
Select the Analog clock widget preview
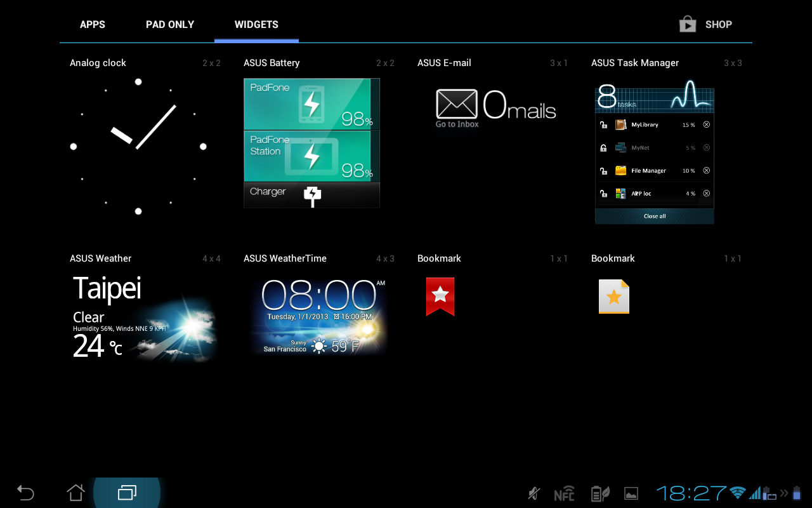138,147
